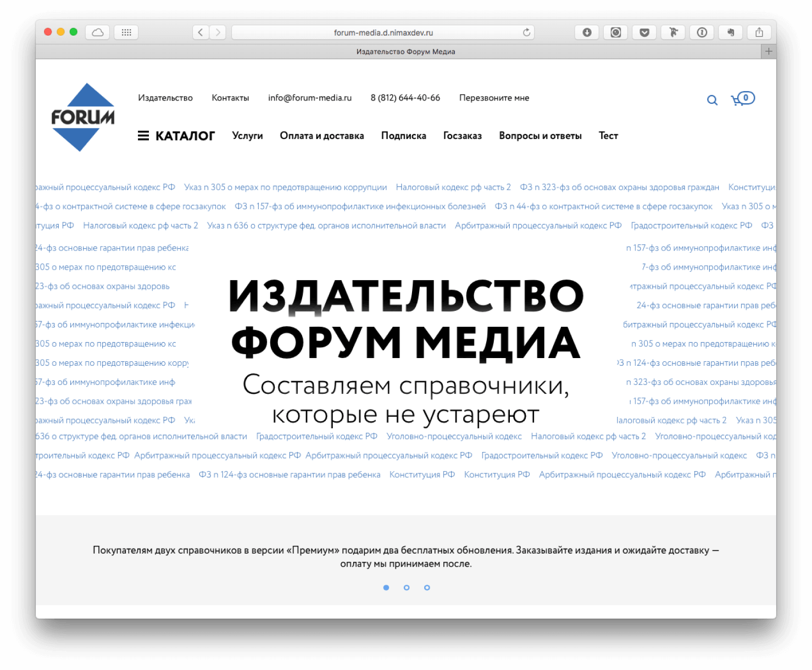Follow the Издательство link
Screen dimensions: 812x670
pos(165,98)
